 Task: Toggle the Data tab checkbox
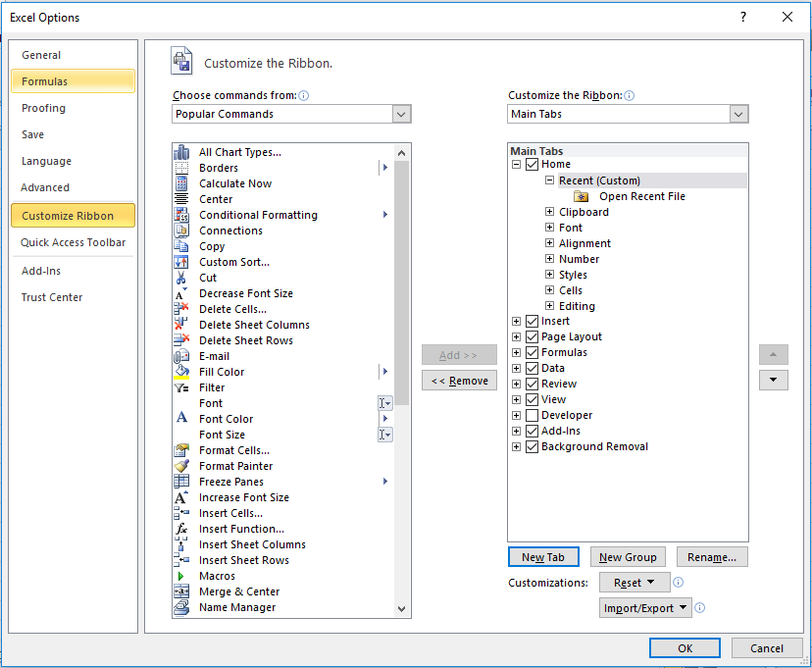[x=532, y=368]
